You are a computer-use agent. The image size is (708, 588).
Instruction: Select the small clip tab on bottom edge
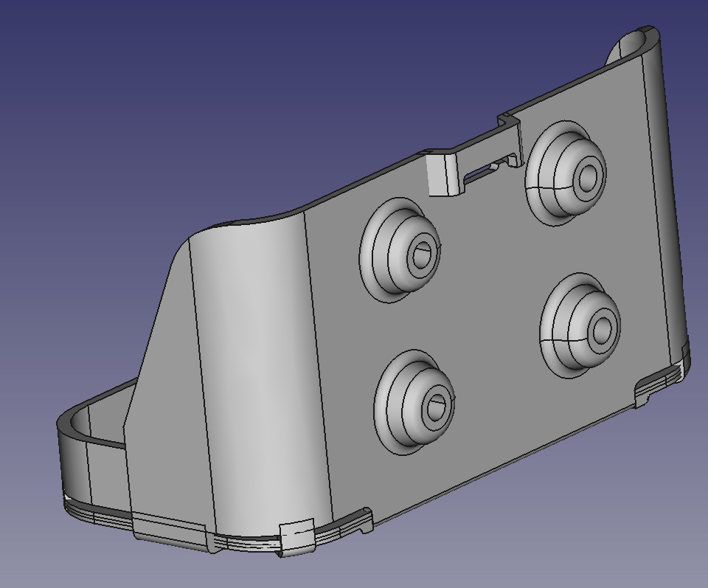[x=296, y=539]
